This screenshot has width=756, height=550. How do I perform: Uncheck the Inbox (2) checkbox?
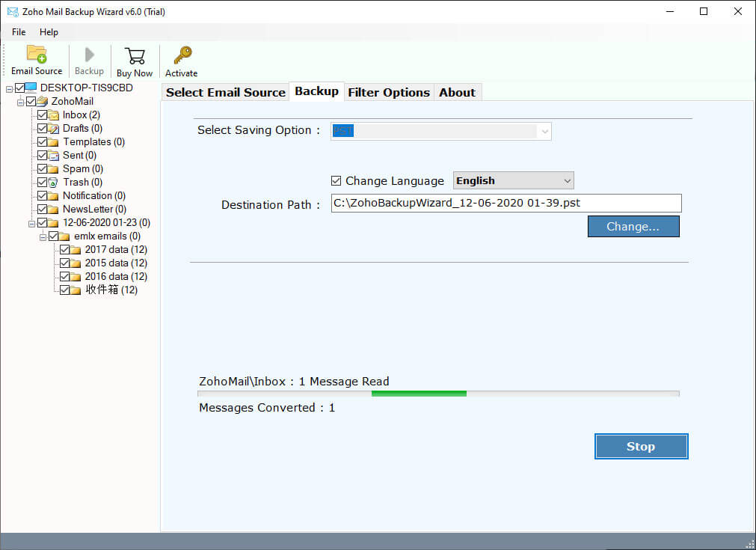coord(42,114)
